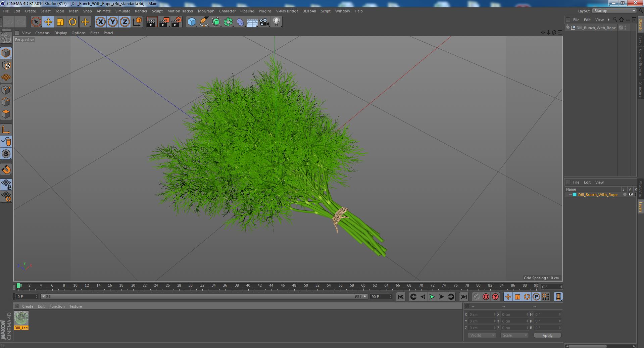Open the MoGraph menu

(x=206, y=11)
